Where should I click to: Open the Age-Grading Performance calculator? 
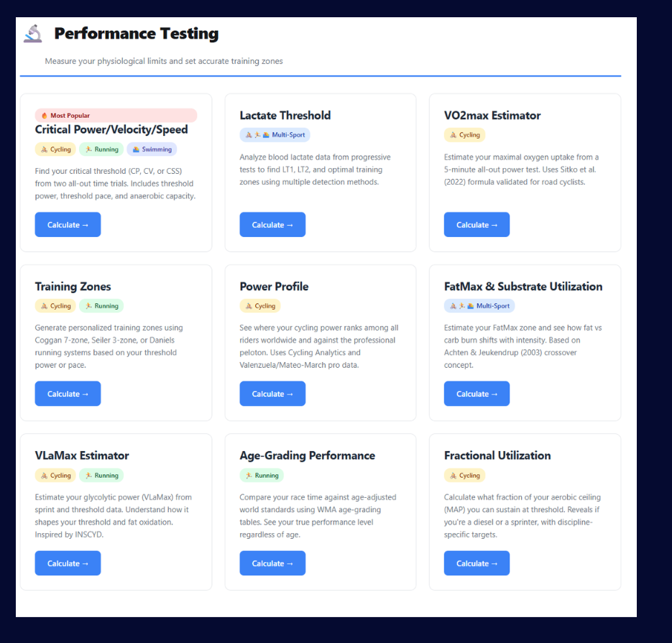[x=272, y=563]
